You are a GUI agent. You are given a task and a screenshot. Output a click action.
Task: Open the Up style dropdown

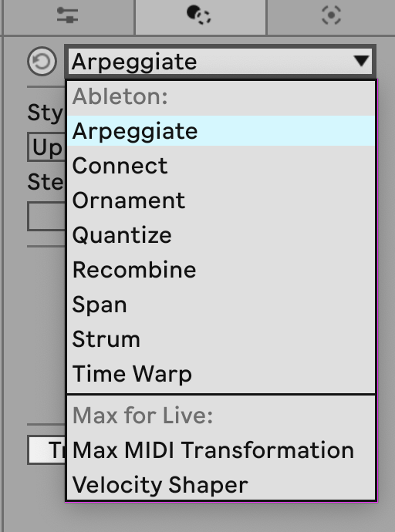(x=46, y=147)
